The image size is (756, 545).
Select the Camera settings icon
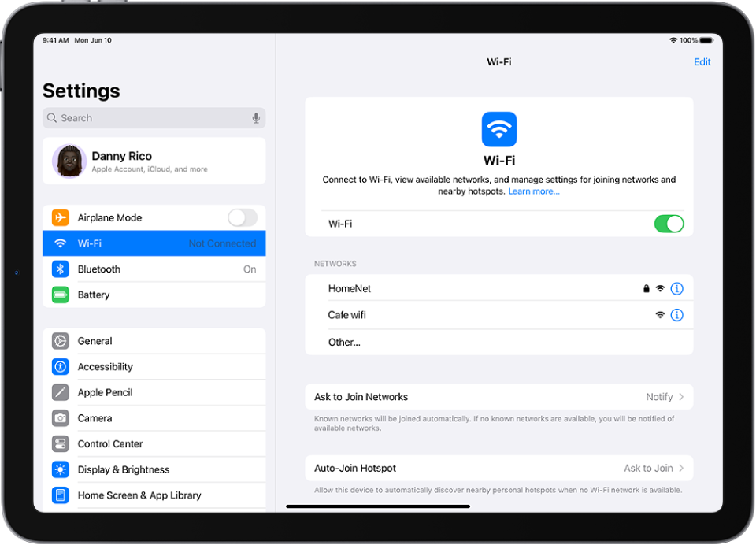click(61, 417)
